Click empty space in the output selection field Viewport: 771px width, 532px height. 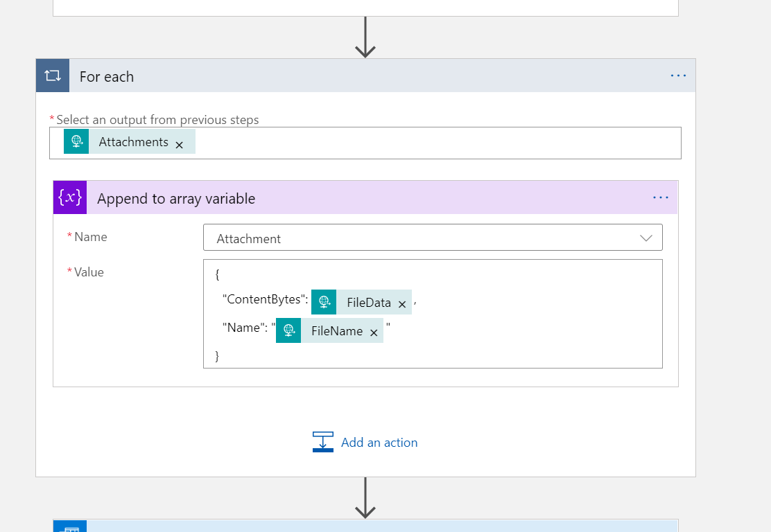pos(437,143)
